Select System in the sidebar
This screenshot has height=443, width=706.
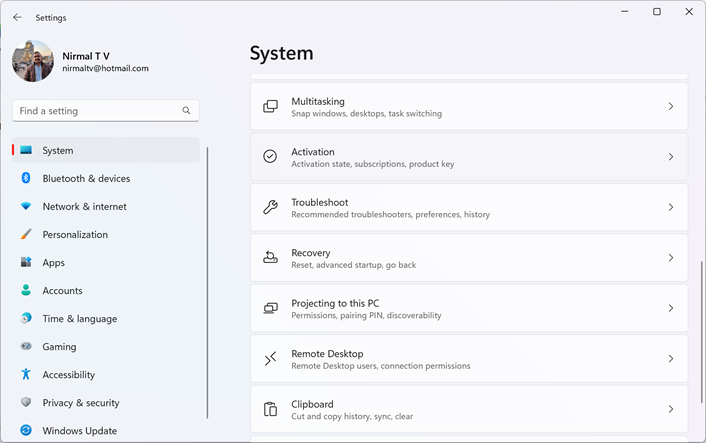[x=106, y=150]
